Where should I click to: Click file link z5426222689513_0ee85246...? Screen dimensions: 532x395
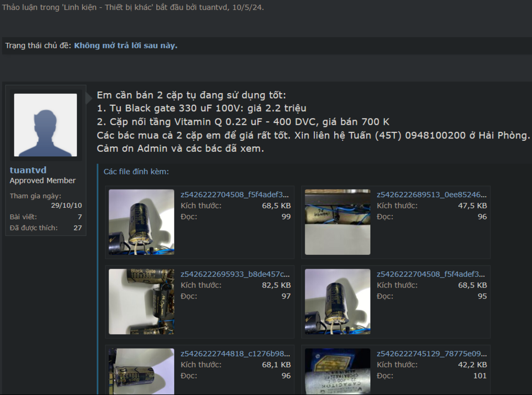(x=432, y=194)
